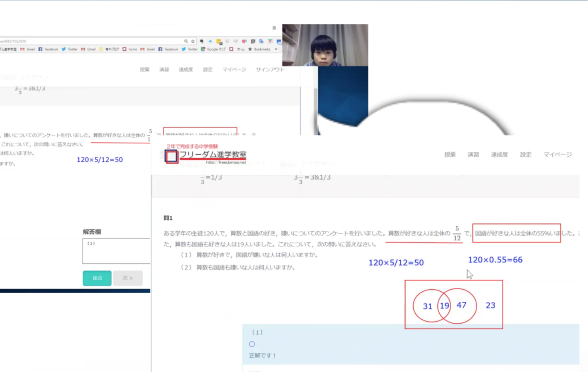Screen dimensions: 588x372
Task: Click the number 23 beside Venn circles
Action: pos(490,305)
